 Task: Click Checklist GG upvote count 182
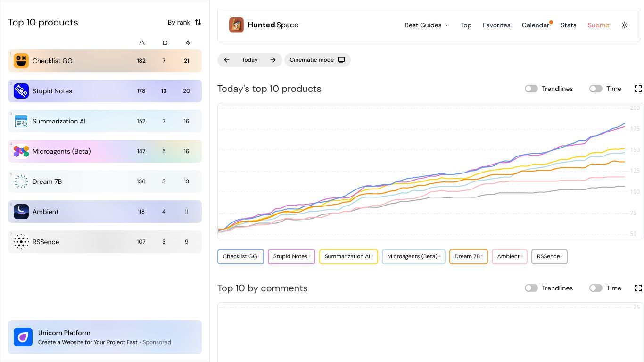pos(141,61)
